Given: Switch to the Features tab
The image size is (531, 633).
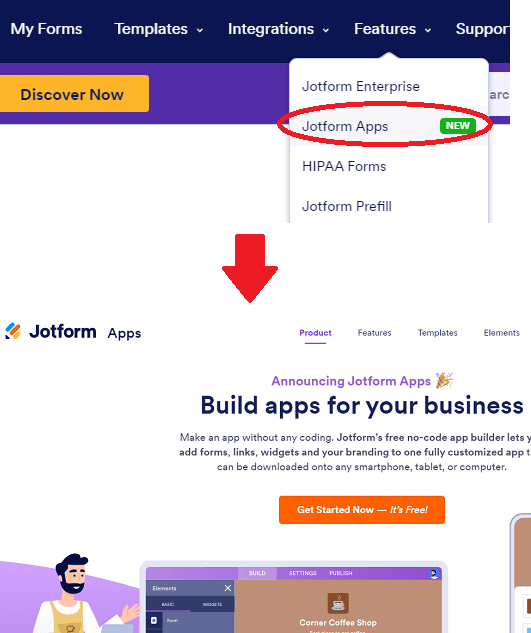Looking at the screenshot, I should (x=374, y=333).
